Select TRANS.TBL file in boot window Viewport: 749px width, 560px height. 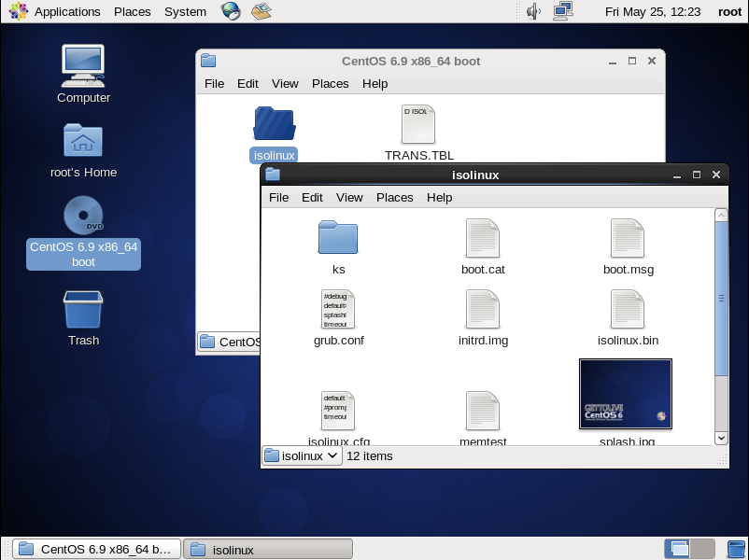[x=418, y=124]
